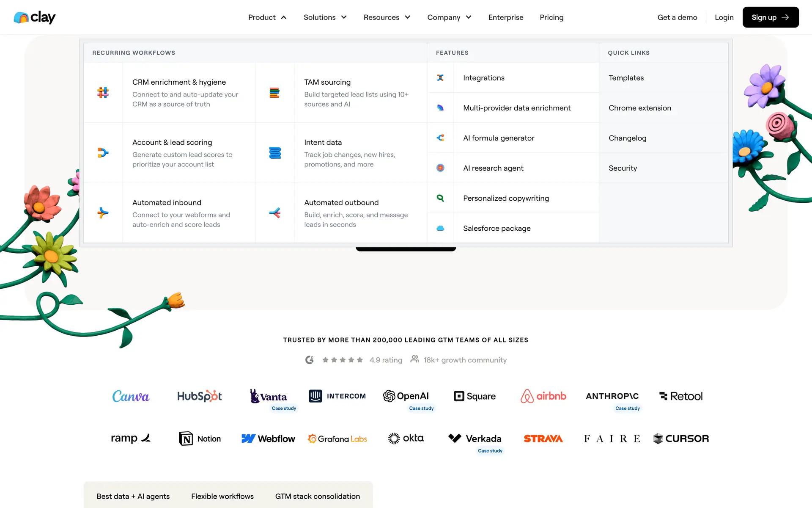The width and height of the screenshot is (812, 508).
Task: Click the Personalized copywriting icon
Action: (440, 198)
